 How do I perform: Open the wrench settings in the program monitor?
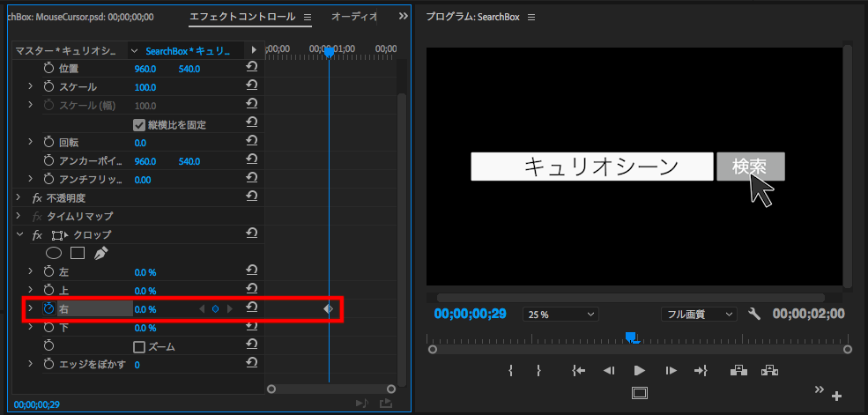(753, 314)
